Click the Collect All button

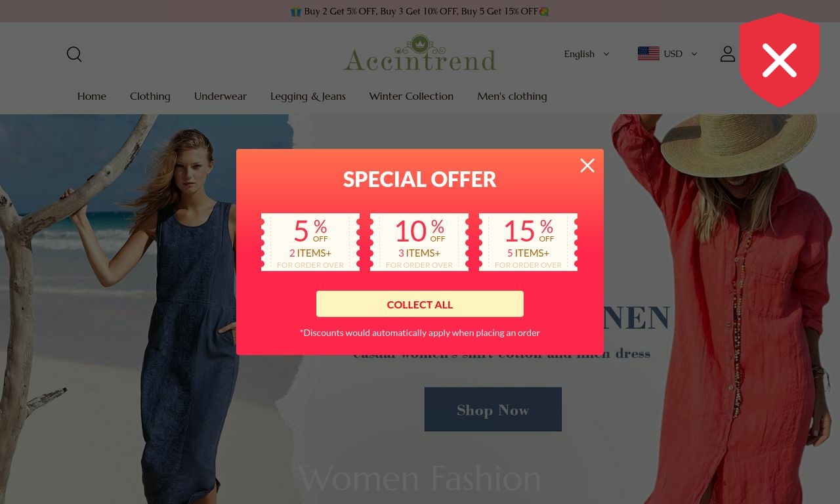[x=420, y=304]
